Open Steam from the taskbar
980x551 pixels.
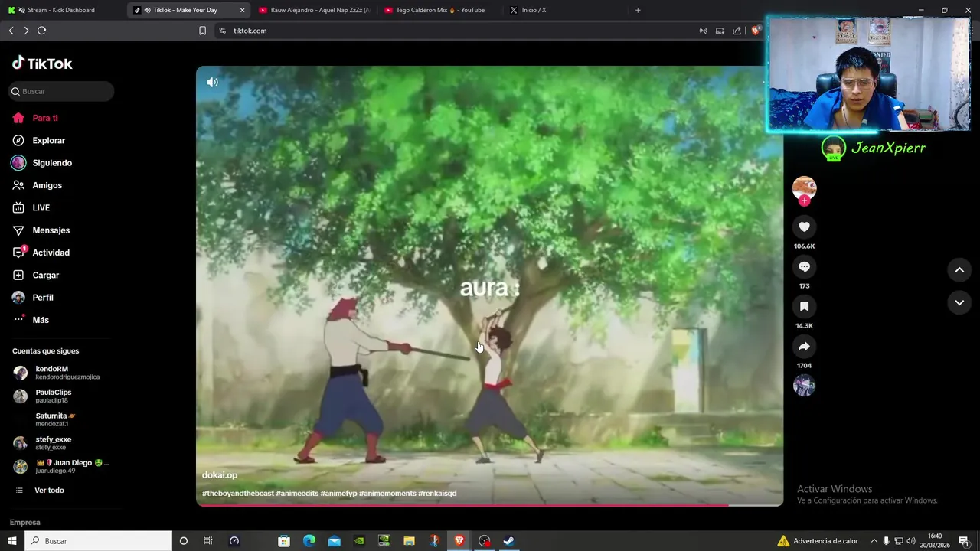tap(508, 541)
